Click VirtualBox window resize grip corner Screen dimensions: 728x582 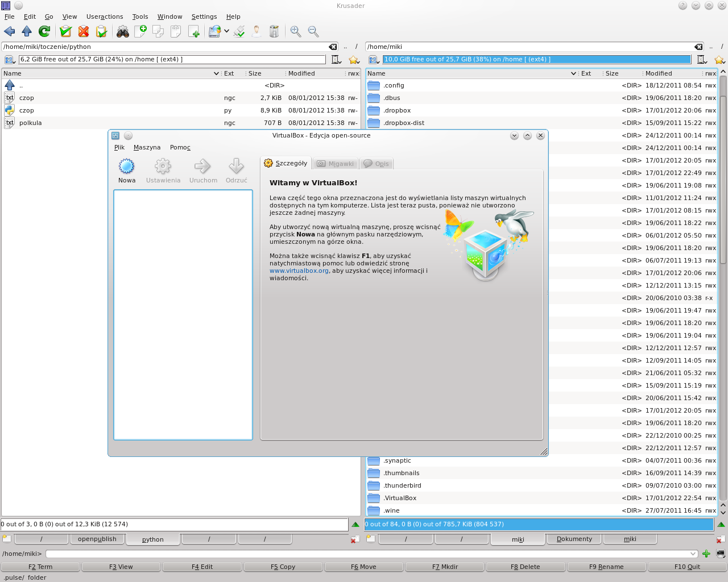click(544, 452)
